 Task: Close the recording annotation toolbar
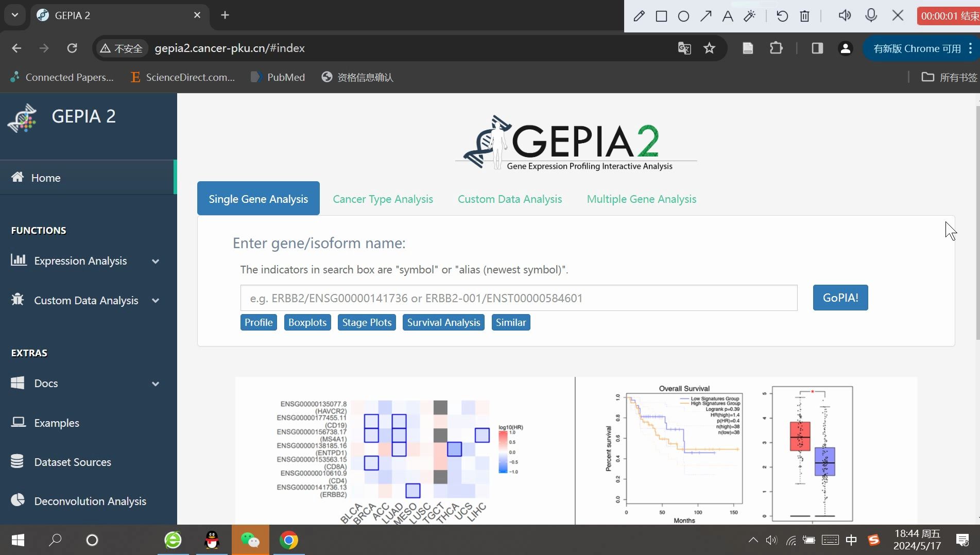(x=898, y=15)
